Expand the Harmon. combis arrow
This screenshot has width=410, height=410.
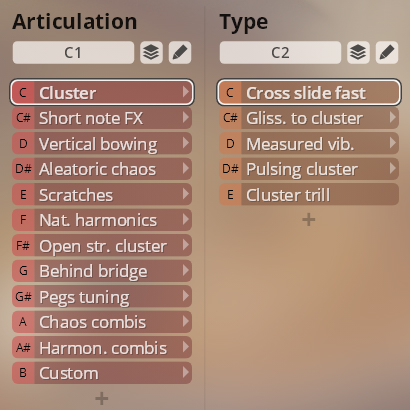click(x=186, y=347)
